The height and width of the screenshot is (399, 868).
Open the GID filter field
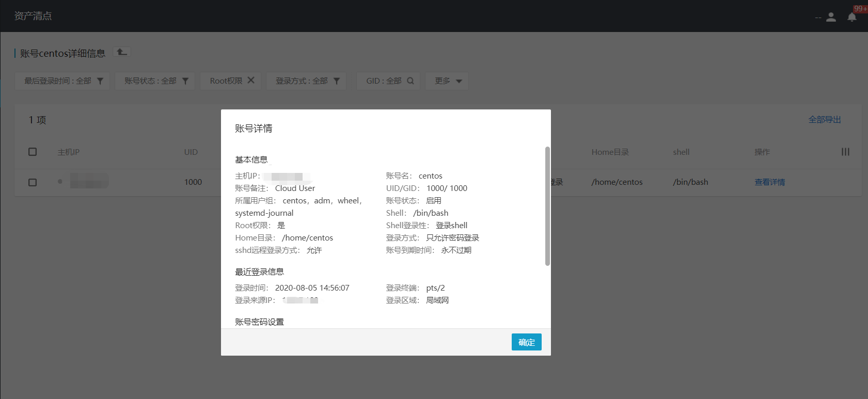coord(388,81)
